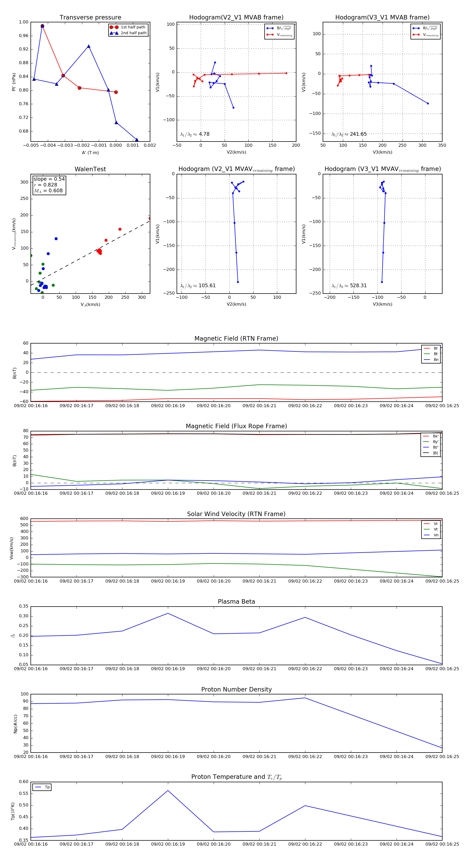Image resolution: width=473 pixels, height=868 pixels.
Task: Select the Bx' legend entry
Action: pos(431,436)
